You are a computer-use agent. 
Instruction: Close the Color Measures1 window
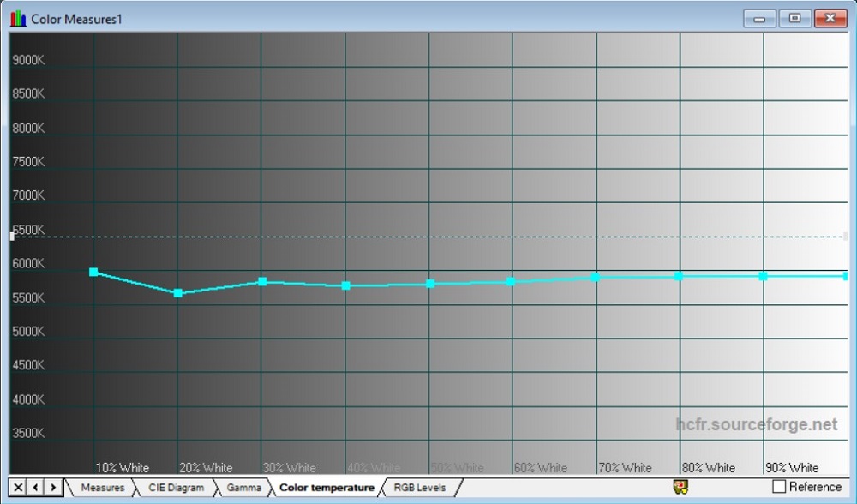830,18
